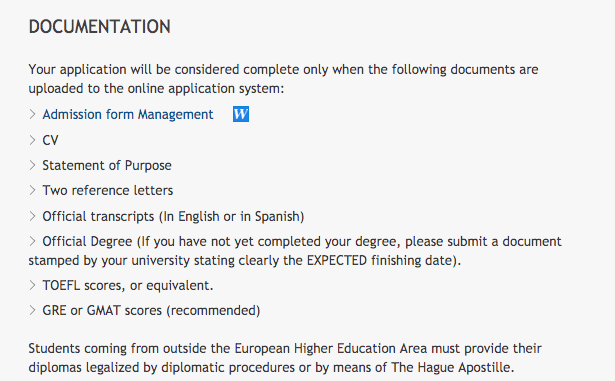Click the chevron before Admission form Management

32,114
